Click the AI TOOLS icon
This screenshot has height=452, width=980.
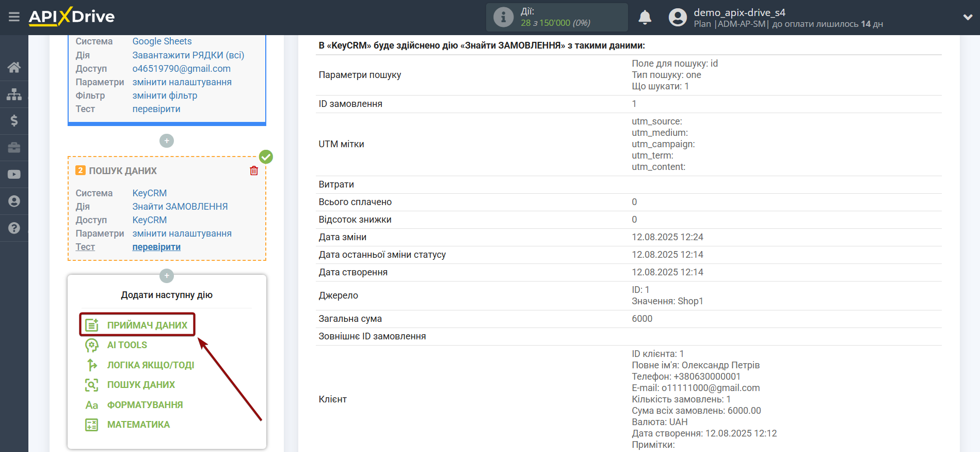(x=92, y=345)
